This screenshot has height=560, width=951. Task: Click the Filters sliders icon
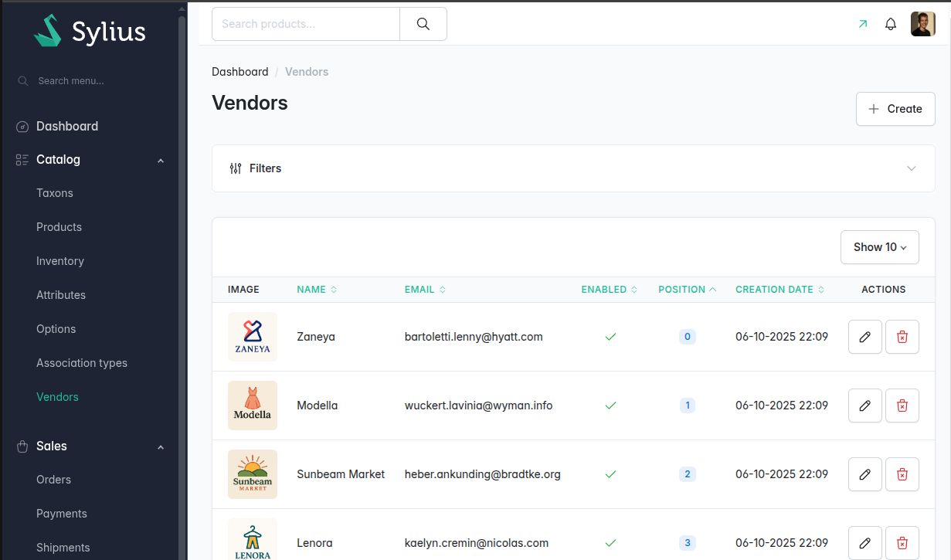pyautogui.click(x=236, y=168)
